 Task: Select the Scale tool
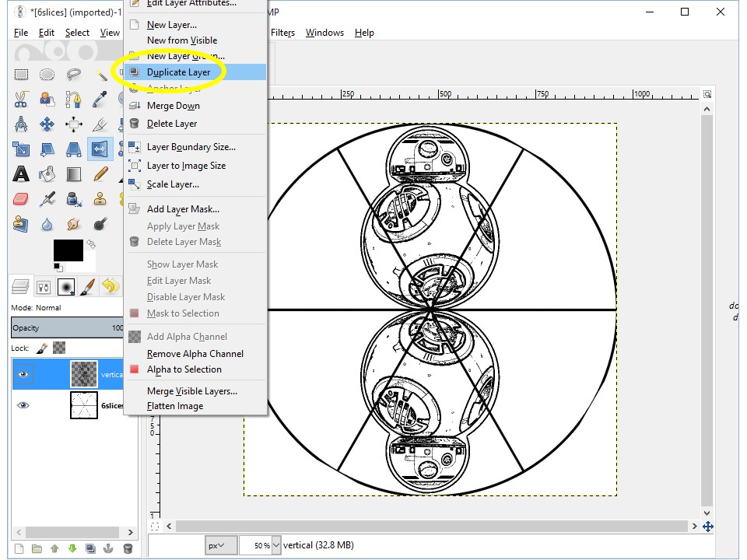coord(21,149)
